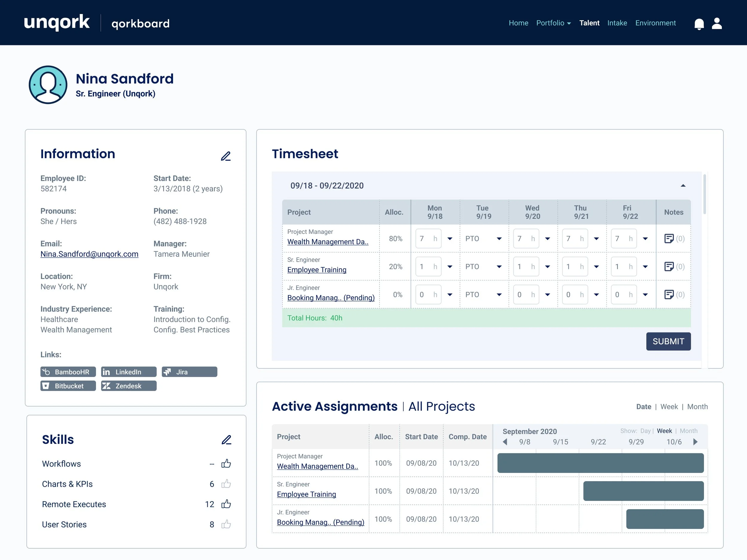This screenshot has width=747, height=560.
Task: Select Month view in Active Assignments
Action: click(x=697, y=407)
